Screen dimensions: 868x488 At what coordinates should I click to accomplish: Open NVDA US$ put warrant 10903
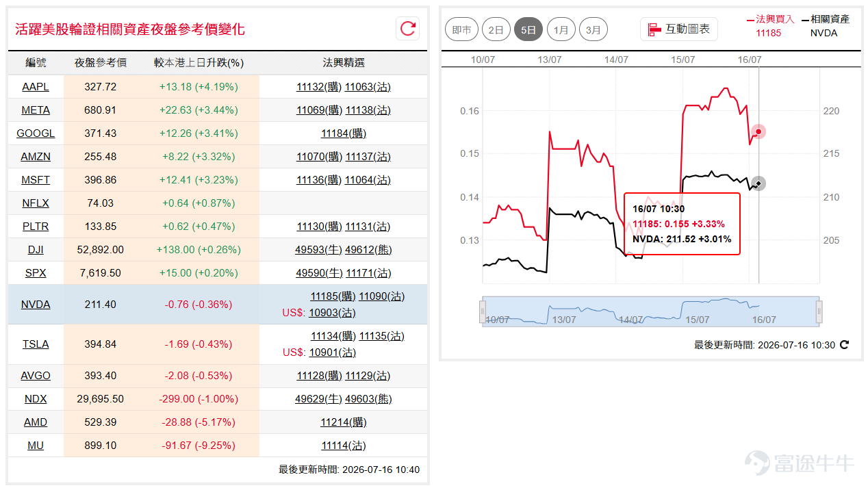pos(332,313)
